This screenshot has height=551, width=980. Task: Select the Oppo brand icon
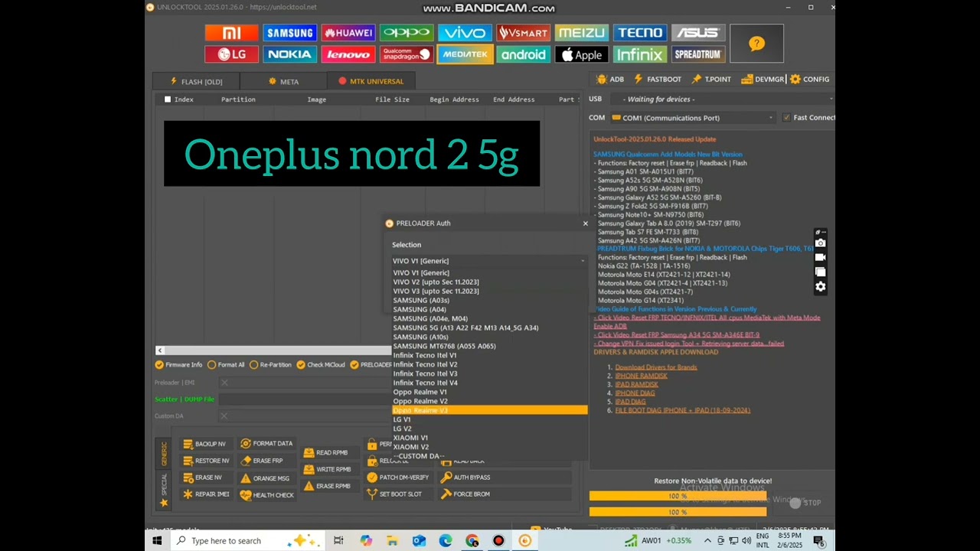point(407,33)
